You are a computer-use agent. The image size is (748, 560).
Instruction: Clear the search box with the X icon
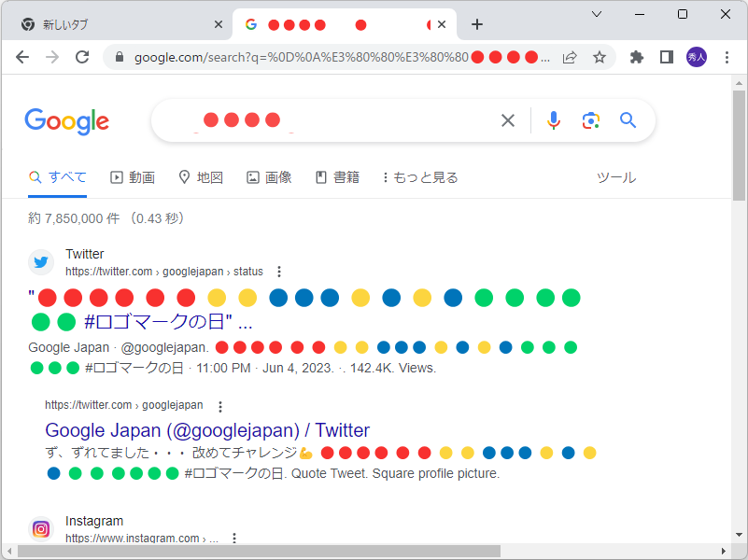507,119
